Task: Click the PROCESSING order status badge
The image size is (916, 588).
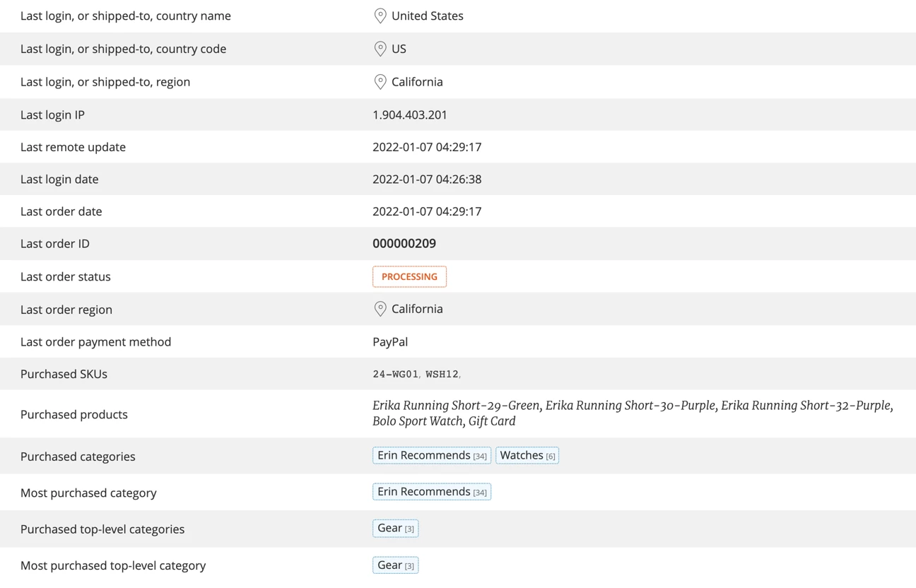Action: pyautogui.click(x=409, y=277)
